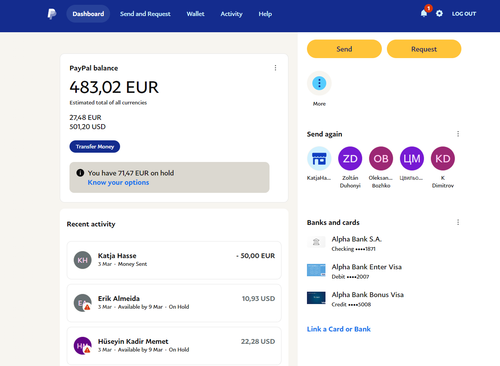The image size is (500, 366).
Task: Follow the Know your options link
Action: click(118, 182)
